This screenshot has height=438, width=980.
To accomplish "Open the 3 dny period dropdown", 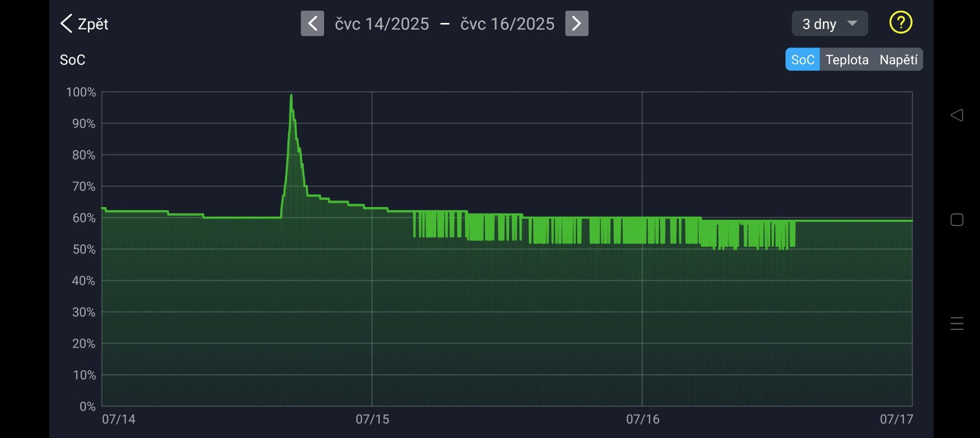I will [819, 24].
